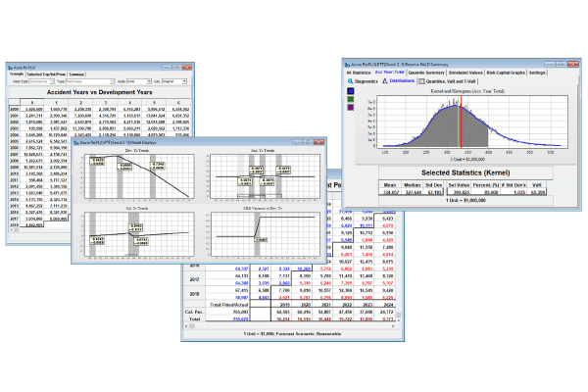Click the Cal. Yr Trends chart
588x392 pixels.
(x=139, y=234)
